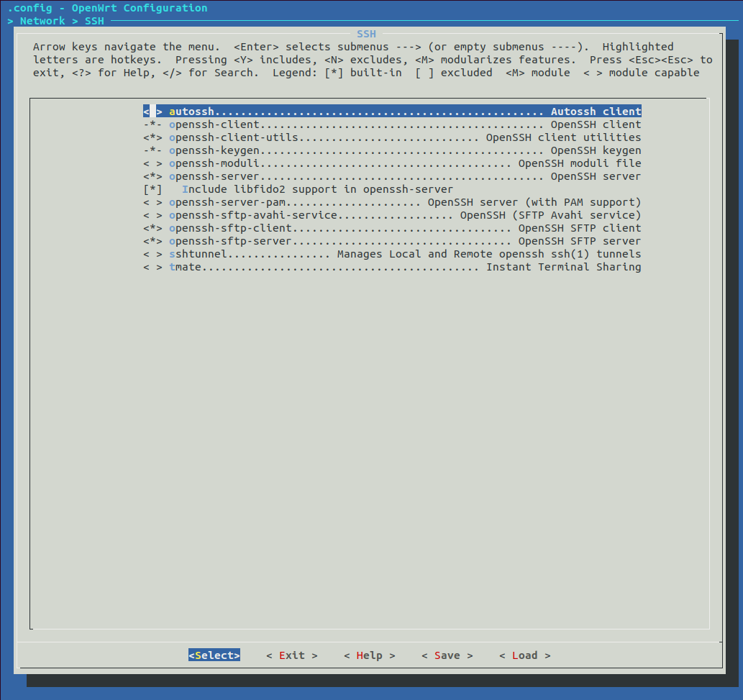Select the autossh menu entry

(x=392, y=112)
